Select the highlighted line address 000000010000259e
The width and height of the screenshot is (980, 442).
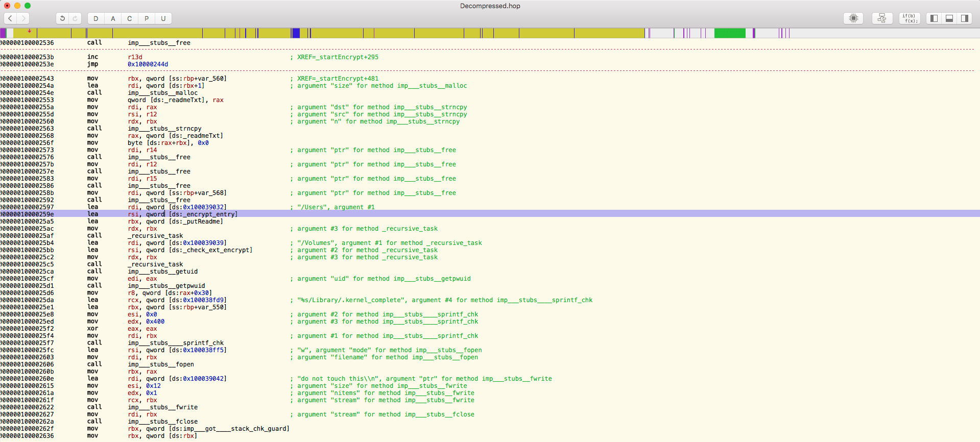click(x=27, y=214)
